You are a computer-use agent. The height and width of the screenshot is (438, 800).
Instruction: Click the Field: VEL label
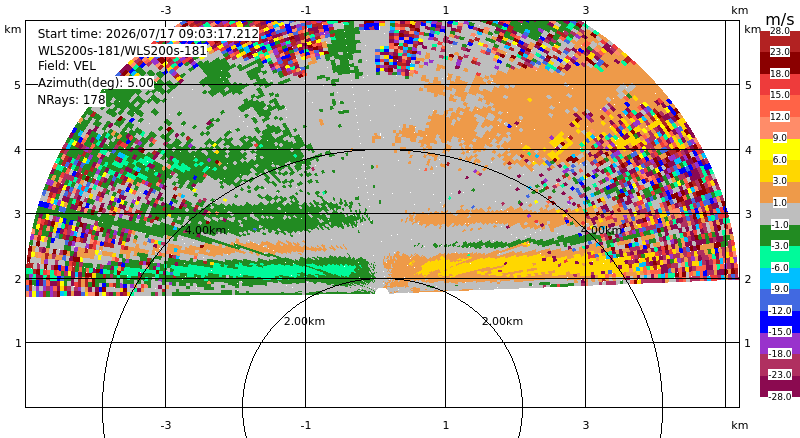coord(67,66)
